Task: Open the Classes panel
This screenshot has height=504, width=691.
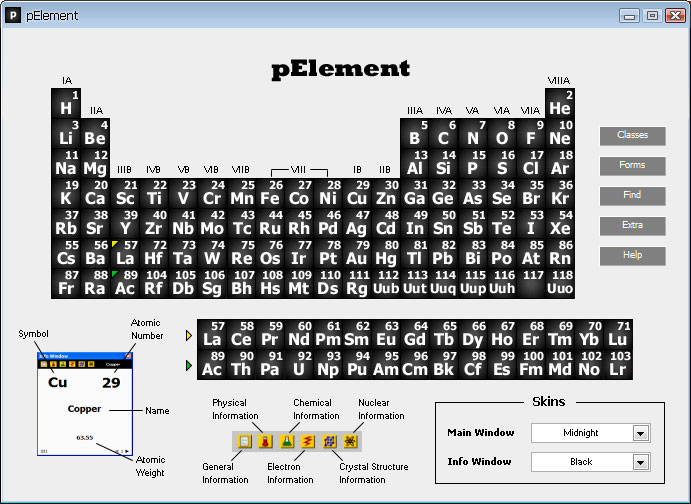Action: tap(632, 136)
